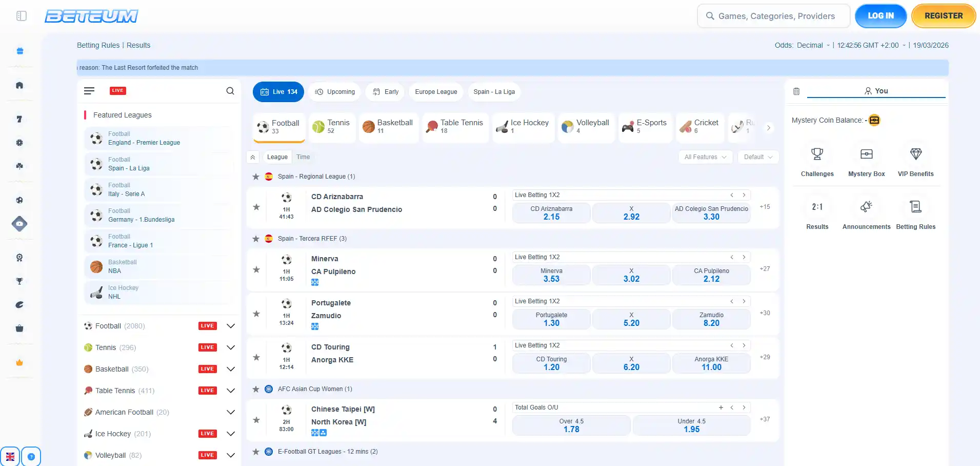Open the Results score icon
This screenshot has width=980, height=466.
(x=817, y=207)
